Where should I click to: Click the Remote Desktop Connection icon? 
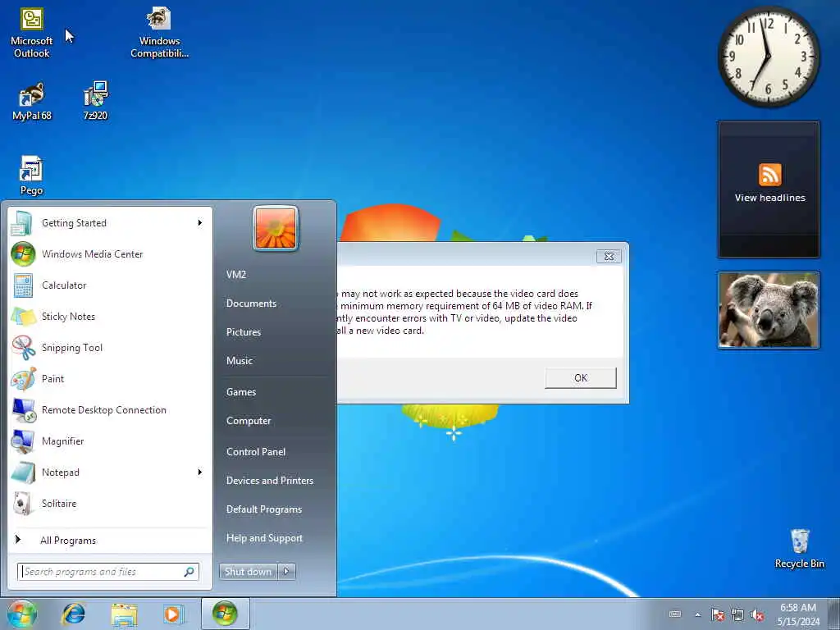click(24, 410)
